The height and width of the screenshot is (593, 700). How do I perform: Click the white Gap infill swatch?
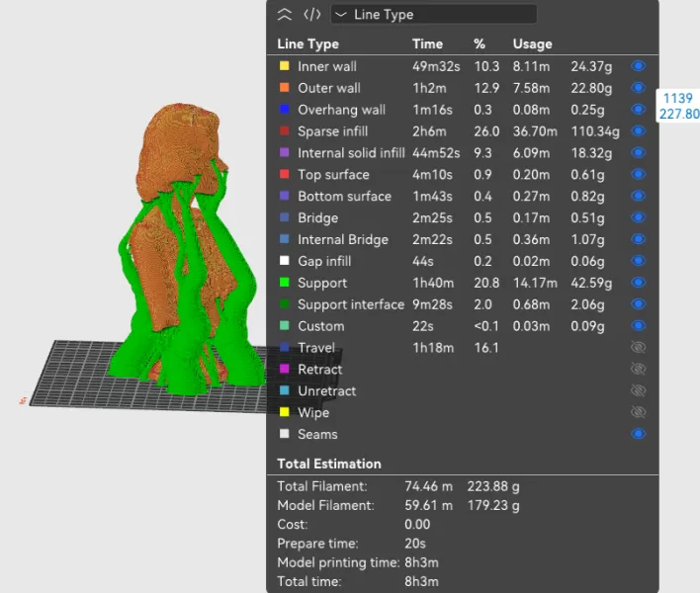[285, 261]
